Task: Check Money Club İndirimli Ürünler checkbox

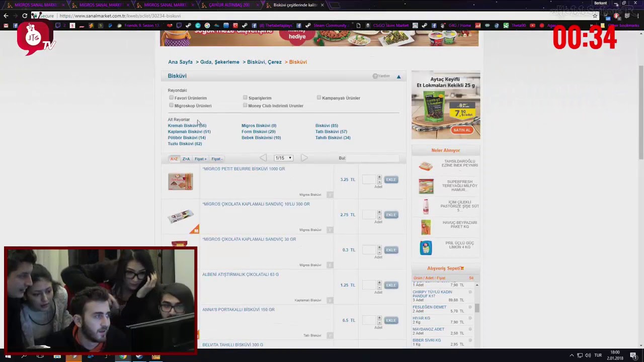Action: click(x=245, y=105)
